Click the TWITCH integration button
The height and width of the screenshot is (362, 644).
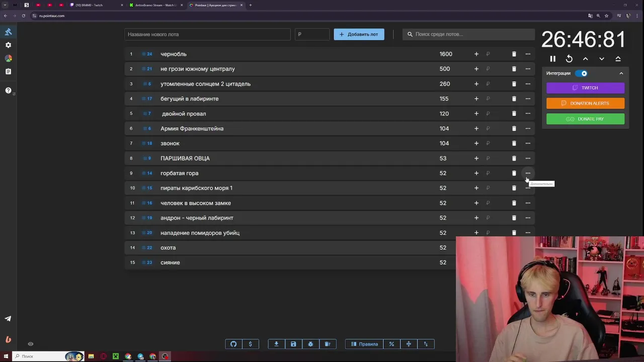click(586, 88)
